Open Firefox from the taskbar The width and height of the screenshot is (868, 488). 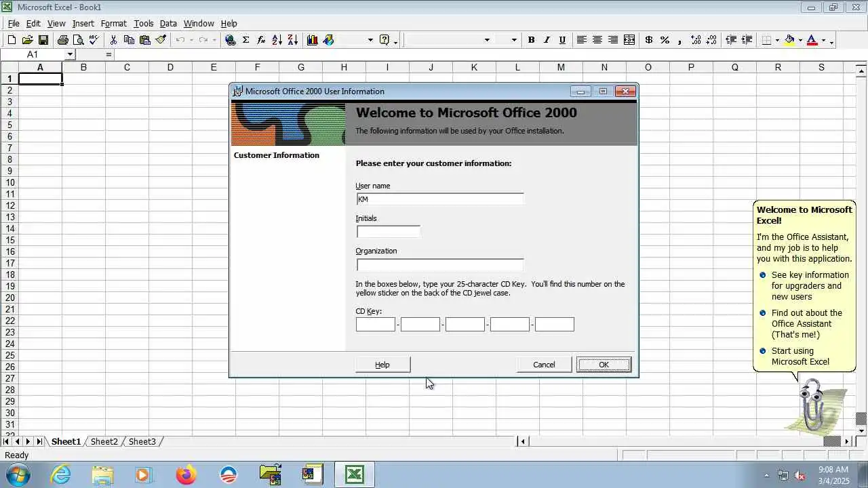tap(186, 475)
